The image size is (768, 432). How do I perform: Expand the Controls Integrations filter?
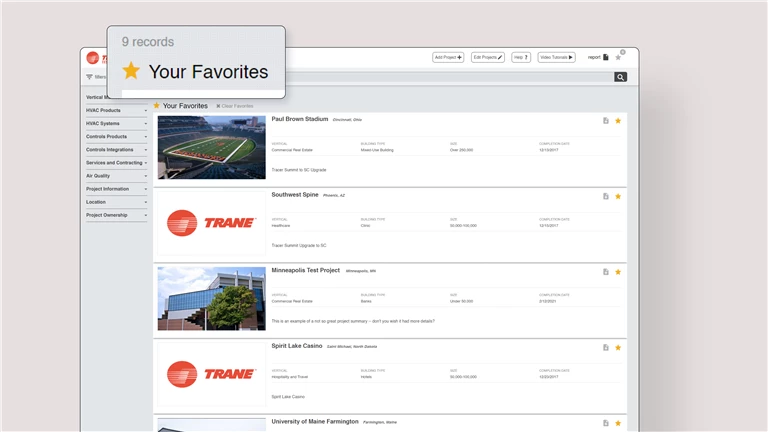click(x=116, y=150)
